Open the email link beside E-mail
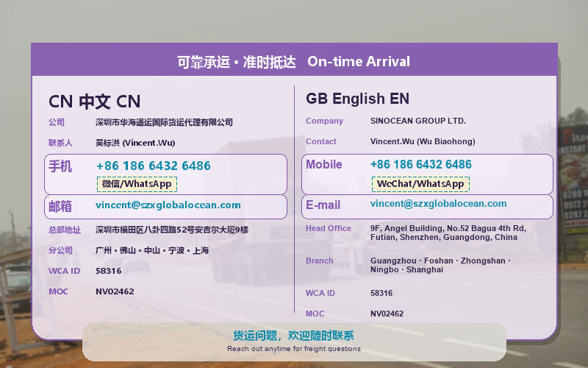The image size is (588, 368). click(438, 204)
